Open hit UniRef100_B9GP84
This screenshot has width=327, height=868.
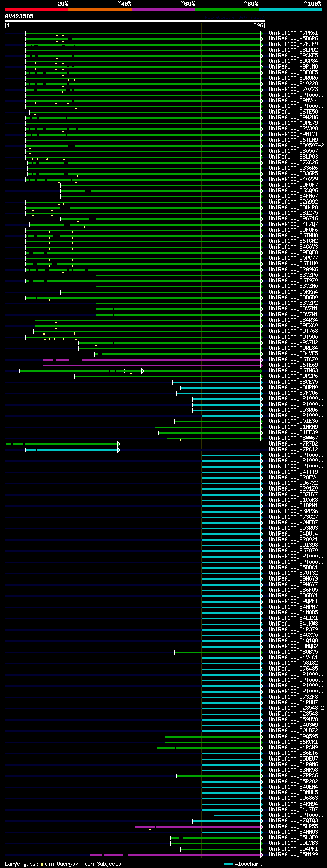293,61
